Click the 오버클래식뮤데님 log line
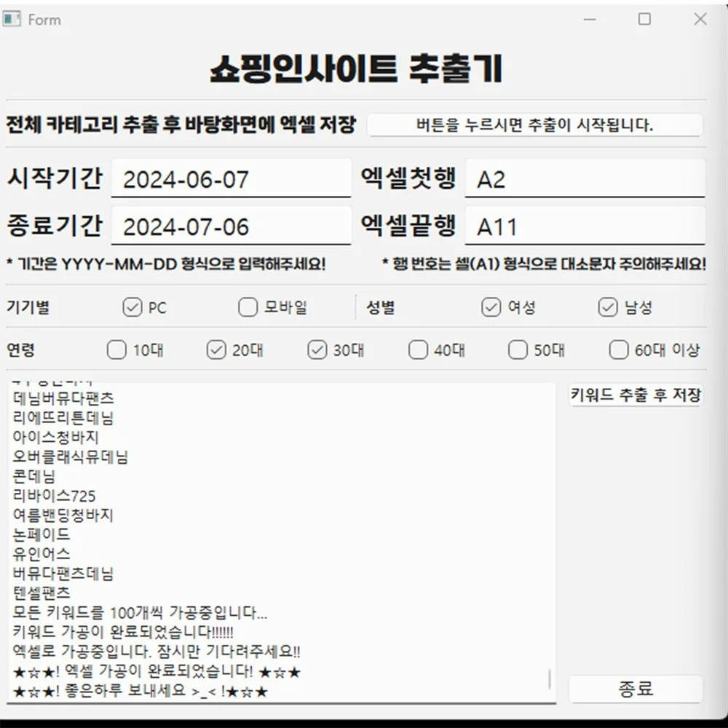728x728 pixels. click(x=70, y=457)
